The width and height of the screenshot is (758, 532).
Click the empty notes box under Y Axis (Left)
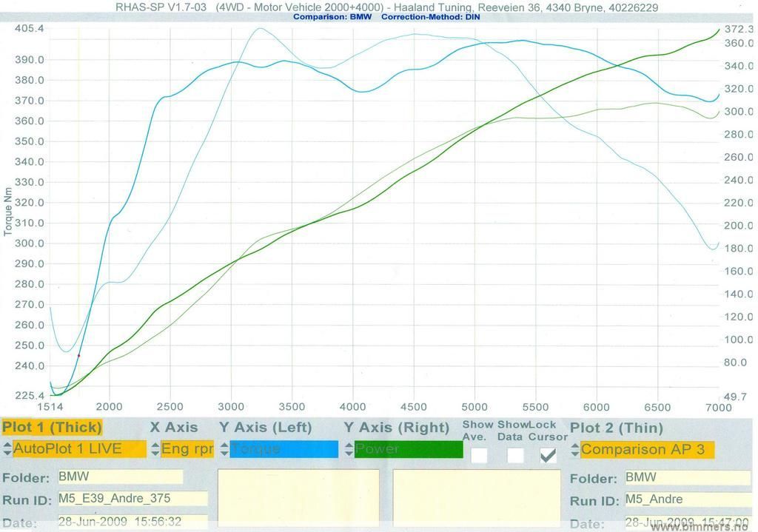[x=298, y=499]
